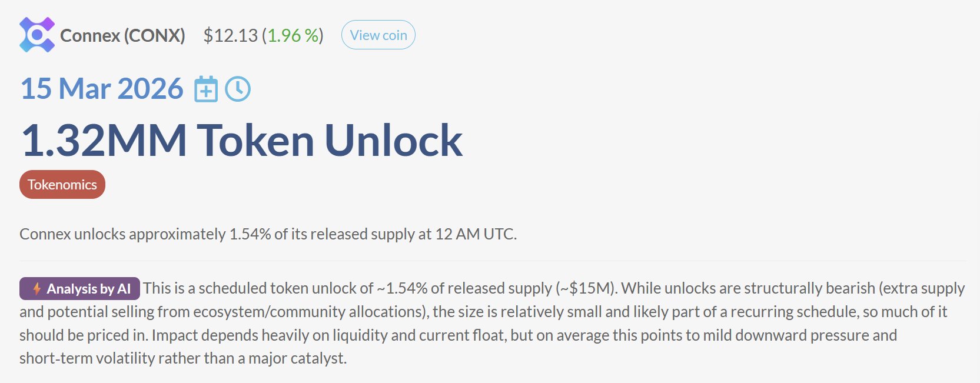Click the word Unlock in the headline
The height and width of the screenshot is (383, 980).
393,141
